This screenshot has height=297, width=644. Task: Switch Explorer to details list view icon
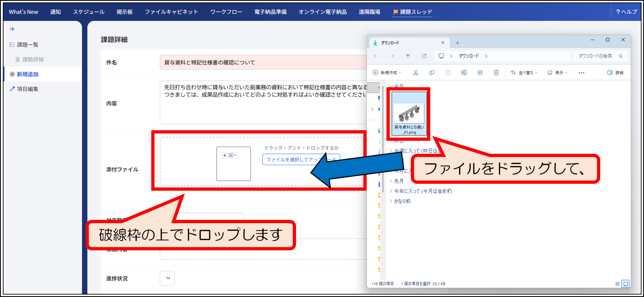coord(617,284)
